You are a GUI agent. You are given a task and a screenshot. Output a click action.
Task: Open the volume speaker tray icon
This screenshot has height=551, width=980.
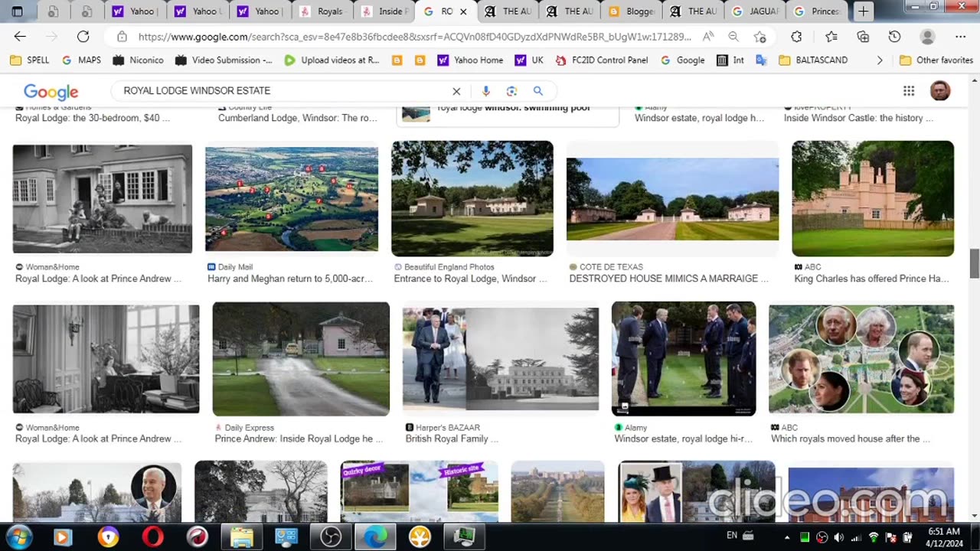(x=838, y=537)
